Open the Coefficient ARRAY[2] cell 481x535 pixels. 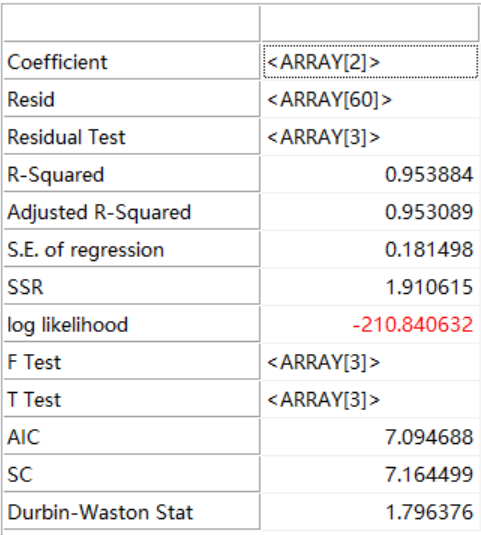coord(370,62)
